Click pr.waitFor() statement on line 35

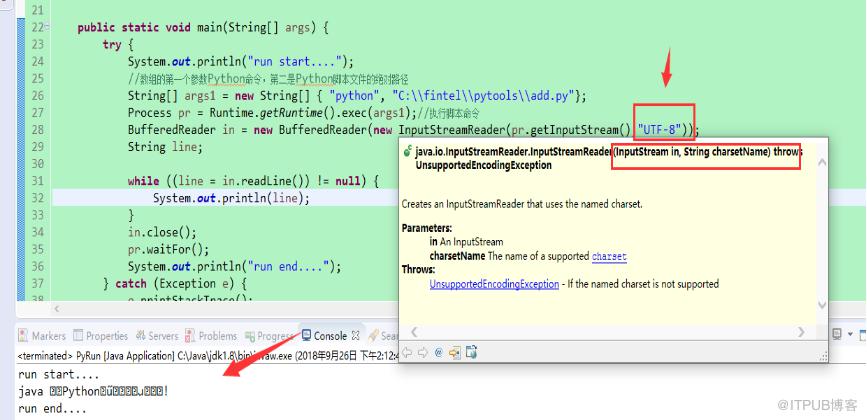[x=169, y=249]
